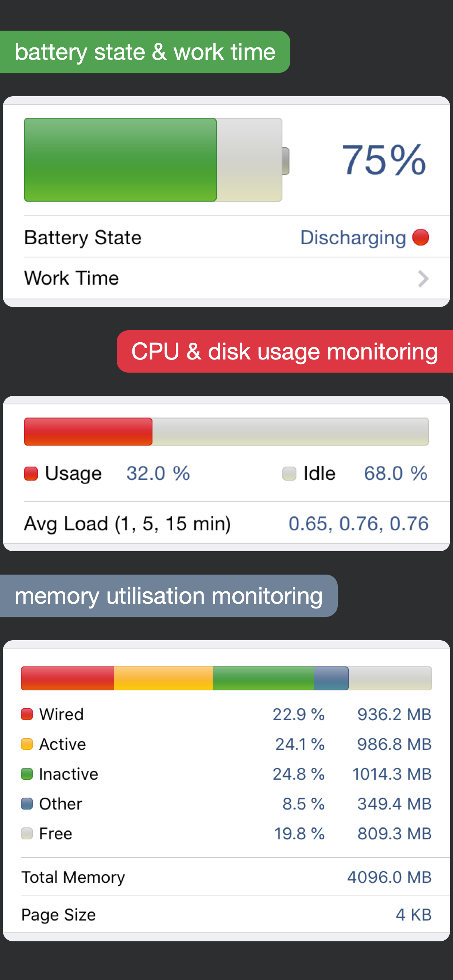Tap the Avg Load values row

[226, 524]
